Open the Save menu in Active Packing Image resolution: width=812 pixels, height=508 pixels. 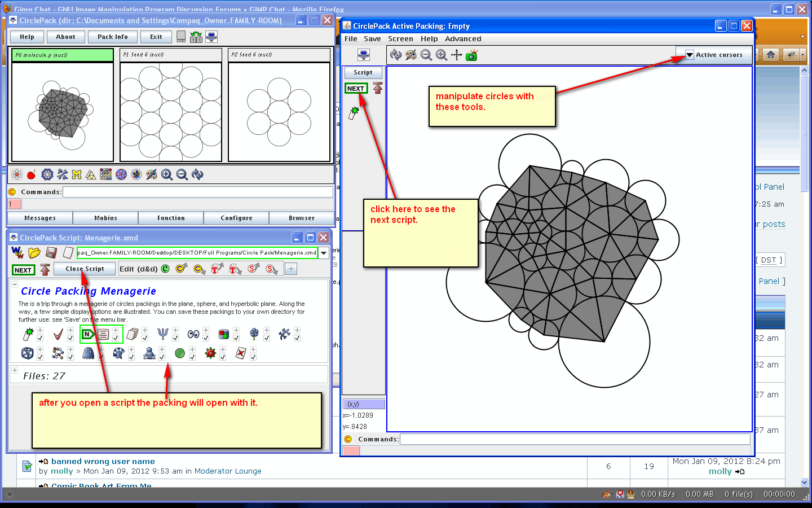[372, 39]
